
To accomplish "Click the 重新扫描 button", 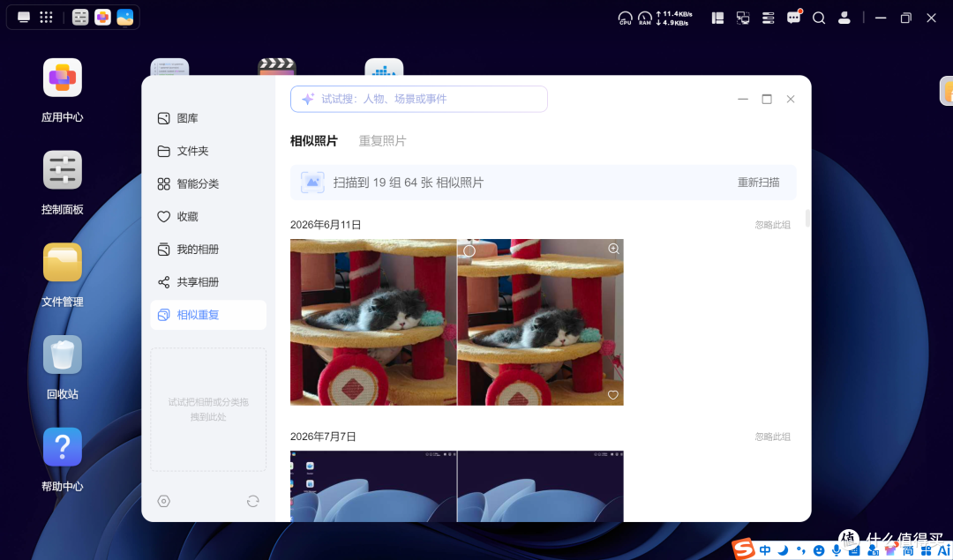I will [759, 183].
